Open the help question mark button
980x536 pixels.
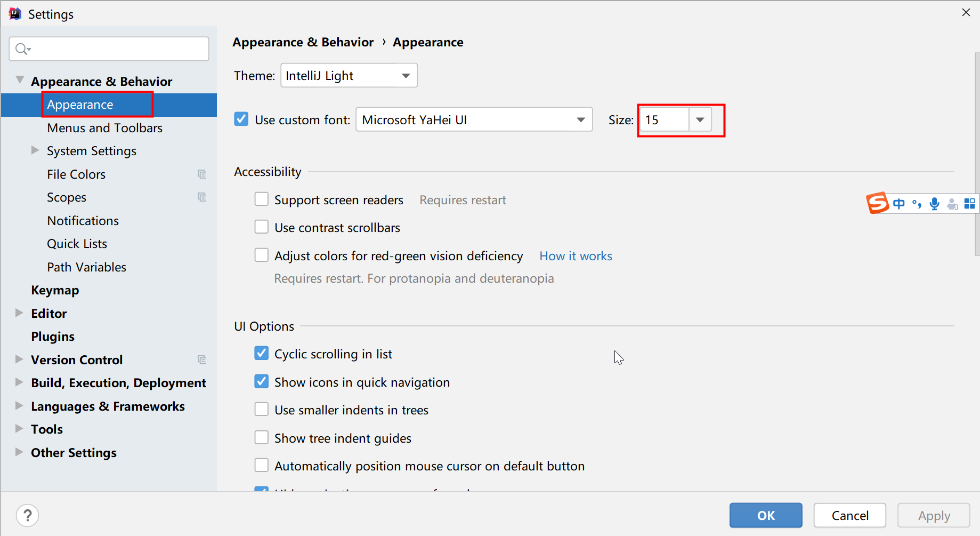pyautogui.click(x=28, y=516)
